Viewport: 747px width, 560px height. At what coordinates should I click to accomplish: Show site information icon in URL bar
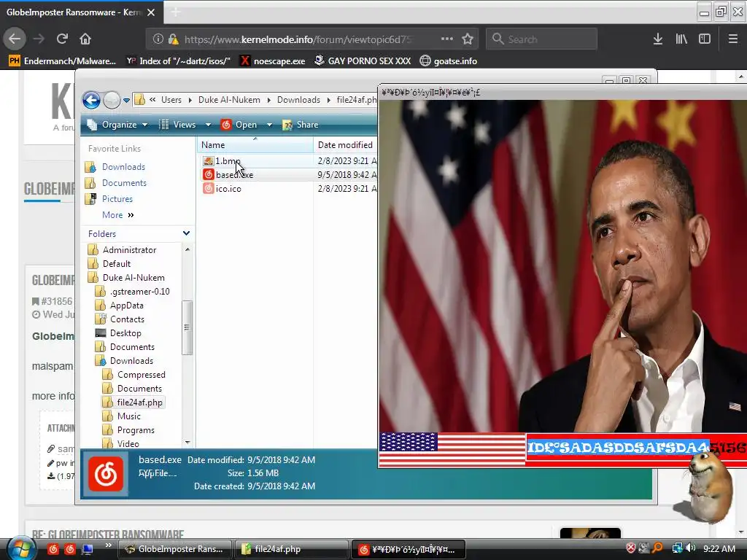point(158,39)
